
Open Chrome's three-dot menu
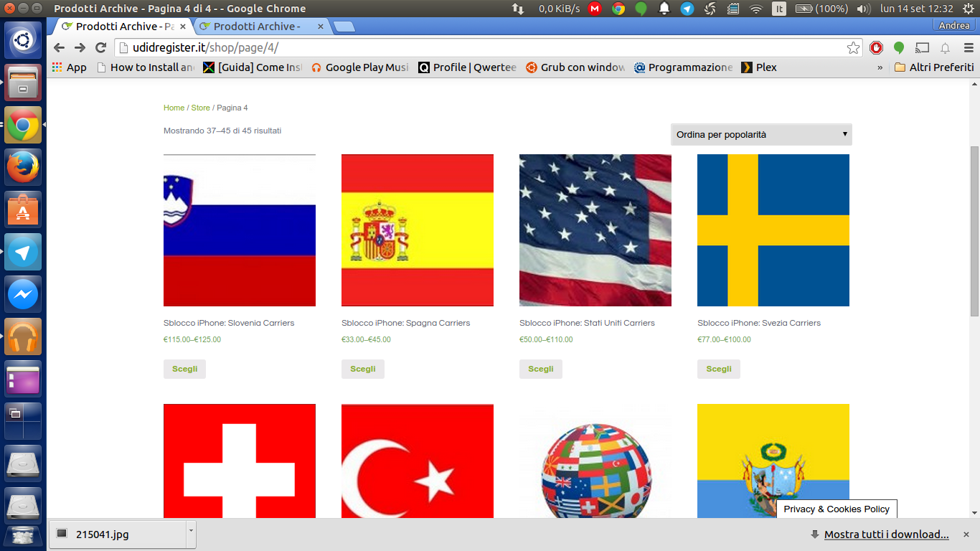pos(969,48)
